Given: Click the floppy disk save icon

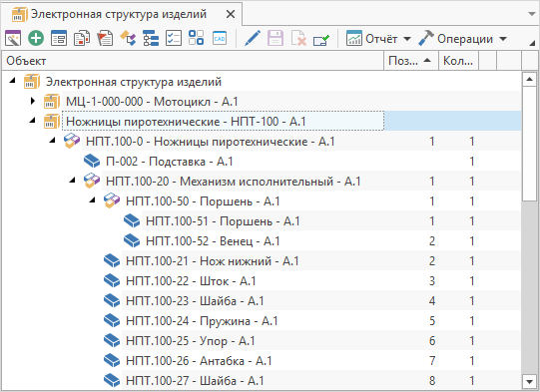Looking at the screenshot, I should click(x=275, y=38).
